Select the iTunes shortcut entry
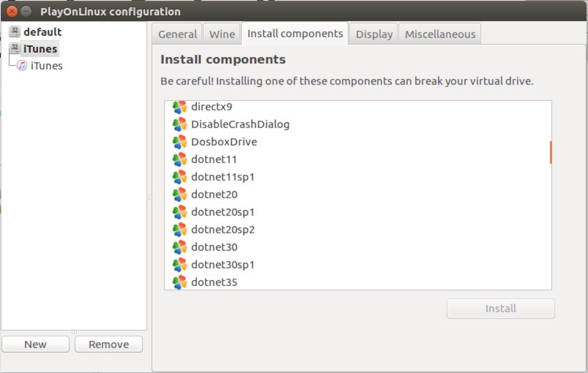 click(x=46, y=65)
